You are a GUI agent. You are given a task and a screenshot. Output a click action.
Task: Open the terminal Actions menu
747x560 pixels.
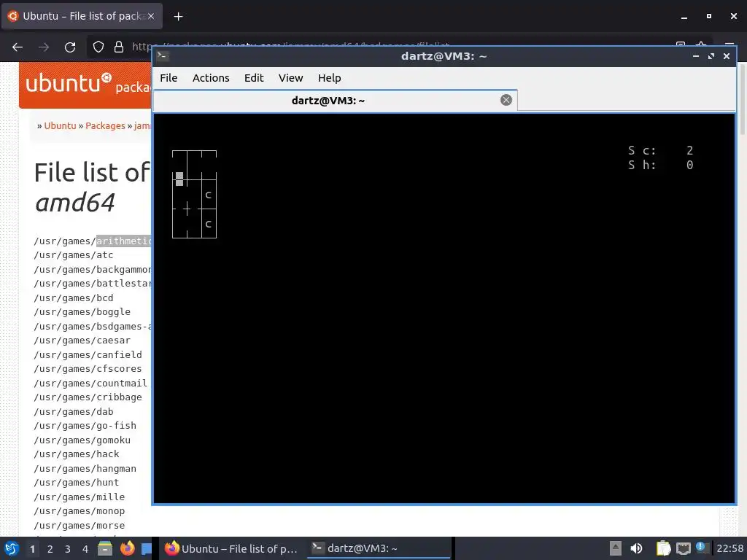pyautogui.click(x=211, y=78)
